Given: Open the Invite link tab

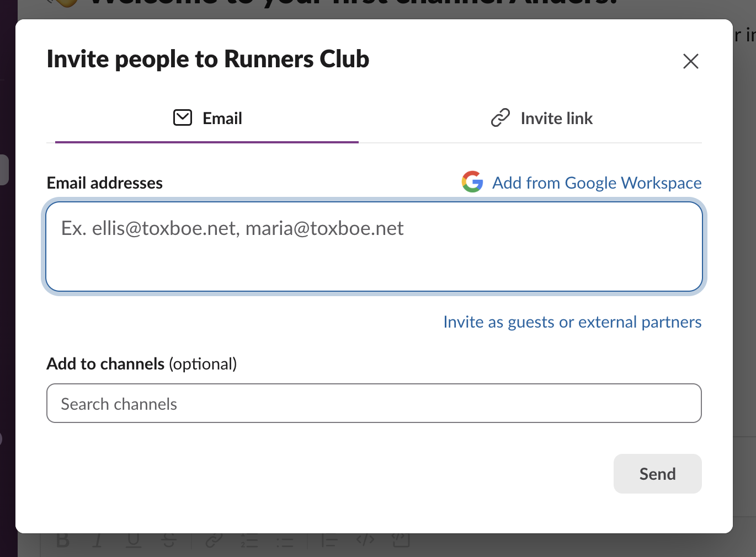Looking at the screenshot, I should 541,118.
